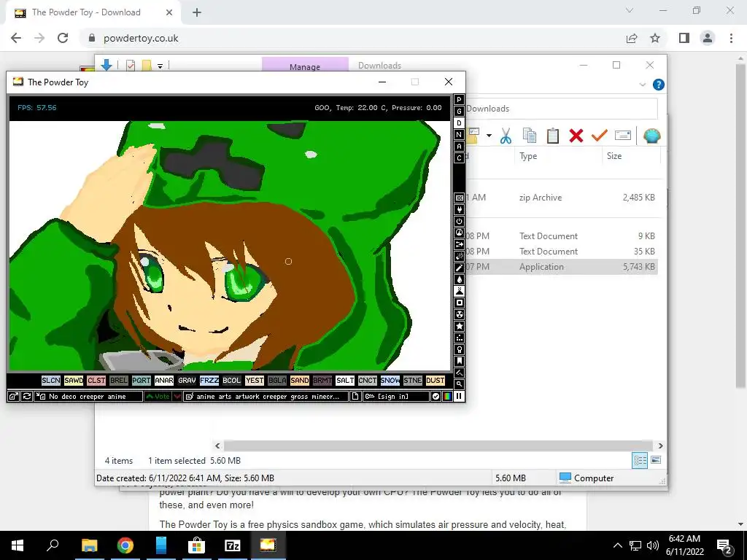Screen dimensions: 747x560
Task: Open the Special star section icon
Action: (x=460, y=326)
